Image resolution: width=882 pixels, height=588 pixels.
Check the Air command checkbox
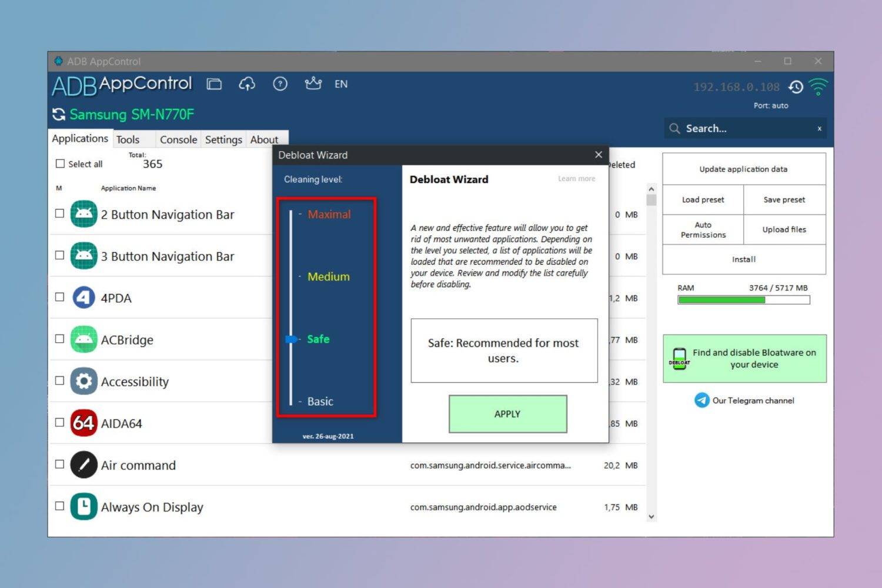[59, 464]
